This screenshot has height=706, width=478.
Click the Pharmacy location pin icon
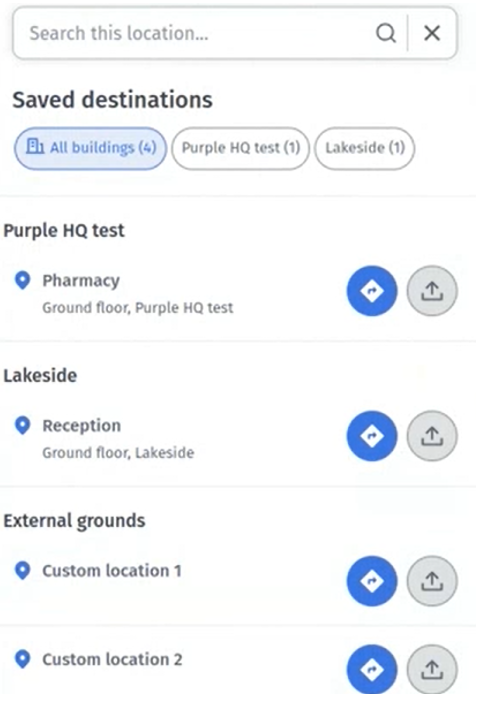tap(23, 280)
